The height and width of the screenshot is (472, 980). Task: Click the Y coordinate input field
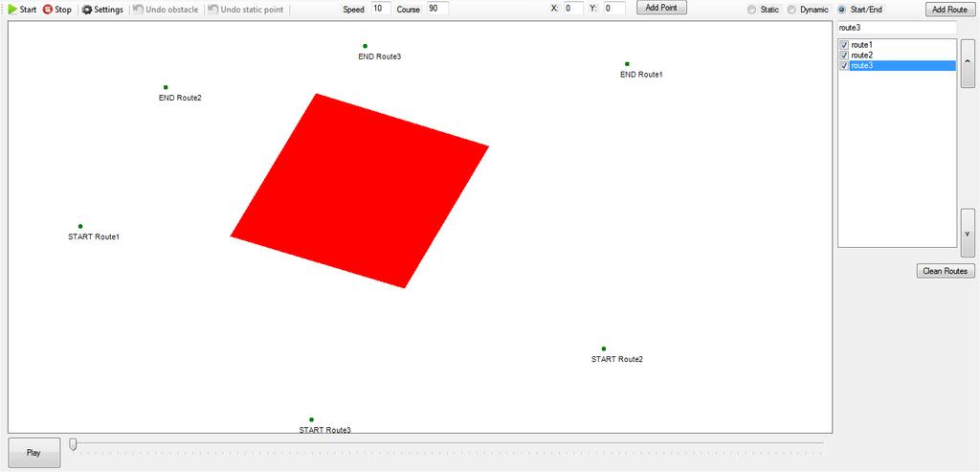[x=615, y=9]
